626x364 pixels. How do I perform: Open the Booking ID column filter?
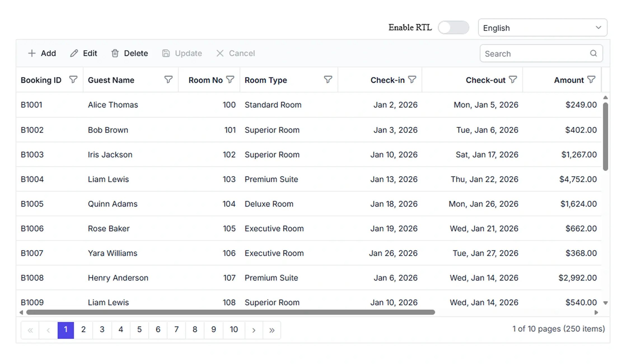point(73,80)
